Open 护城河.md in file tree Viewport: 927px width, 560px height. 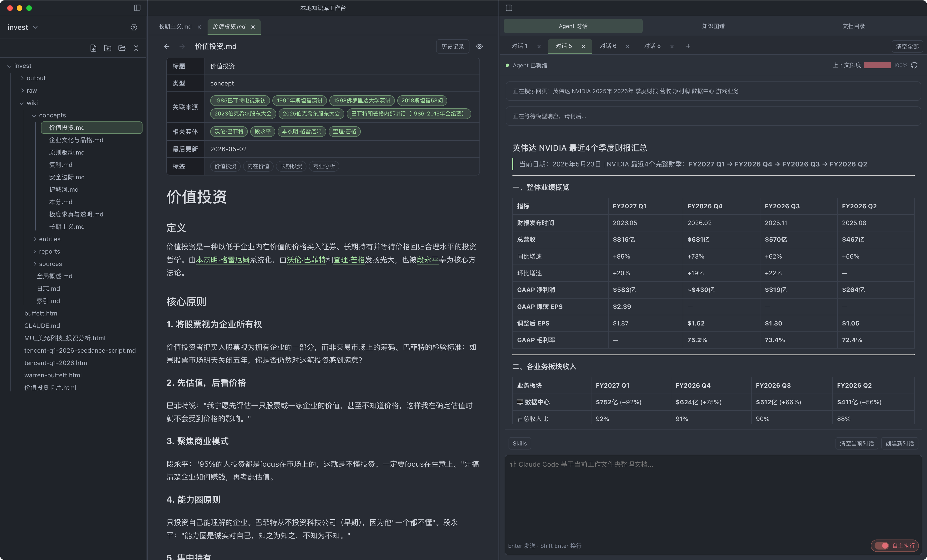pyautogui.click(x=64, y=190)
